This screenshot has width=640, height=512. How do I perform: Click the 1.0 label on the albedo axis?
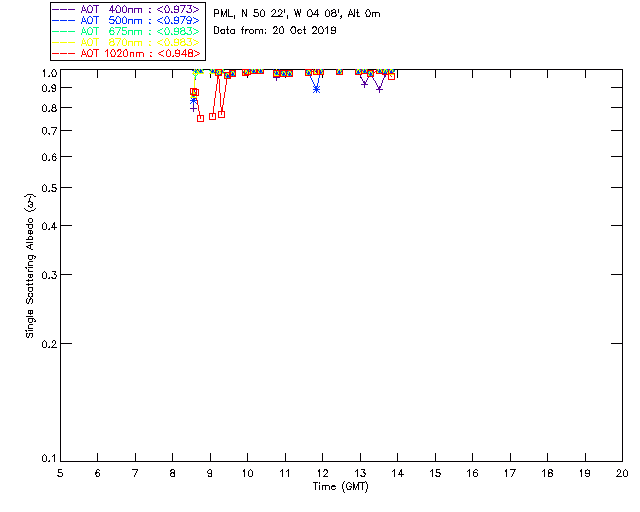click(49, 73)
